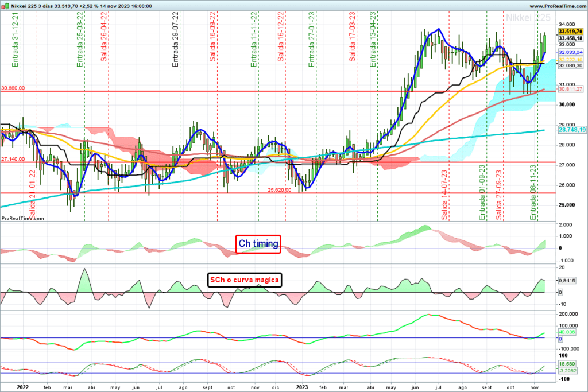
Task: Click the 25.000 price axis label
Action: [x=567, y=205]
